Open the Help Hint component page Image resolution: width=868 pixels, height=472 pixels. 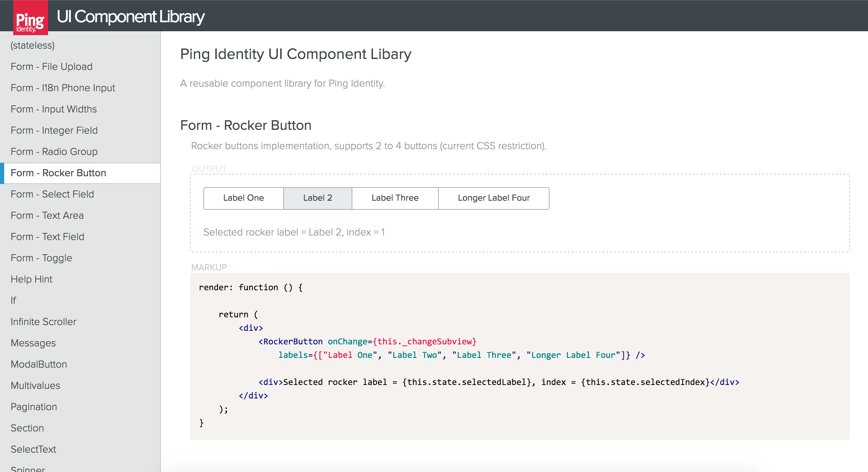tap(32, 279)
